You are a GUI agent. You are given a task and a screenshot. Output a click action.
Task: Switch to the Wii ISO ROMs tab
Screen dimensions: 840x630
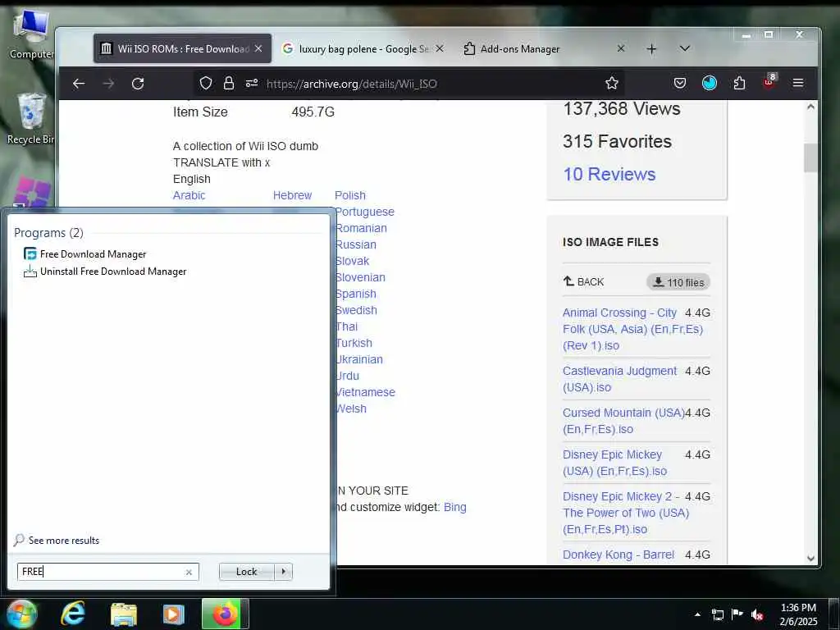tap(182, 48)
